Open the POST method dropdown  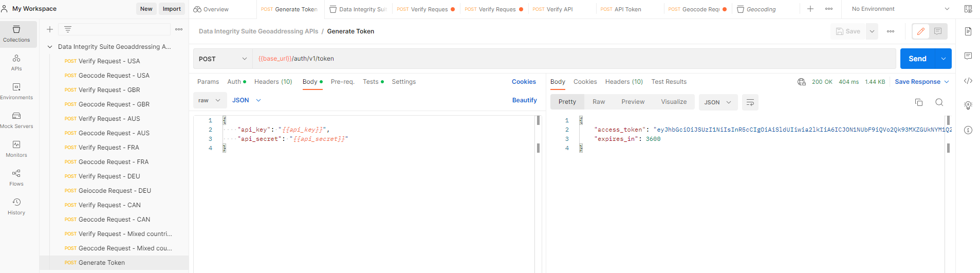click(x=223, y=59)
